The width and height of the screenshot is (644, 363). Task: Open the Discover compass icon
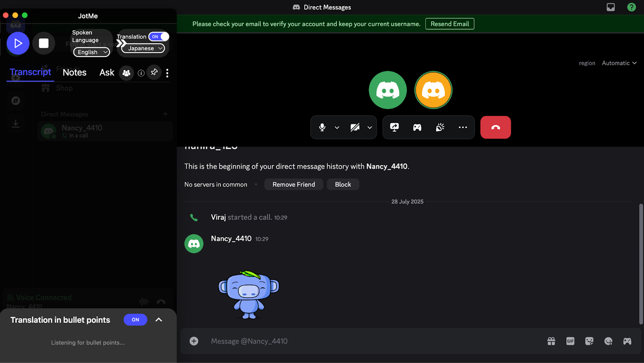tap(16, 101)
